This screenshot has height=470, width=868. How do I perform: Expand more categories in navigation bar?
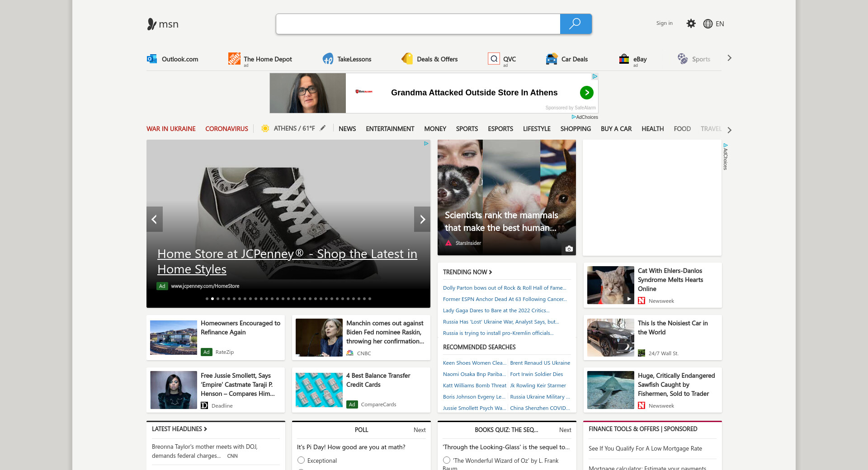click(x=729, y=130)
